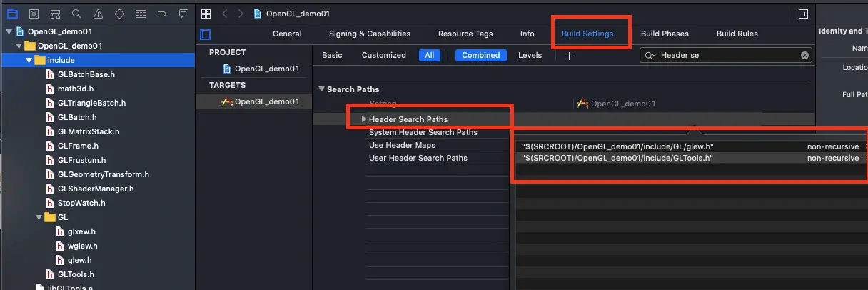Switch to Signing & Capabilities tab
Screen dimensions: 868x290
[x=370, y=34]
